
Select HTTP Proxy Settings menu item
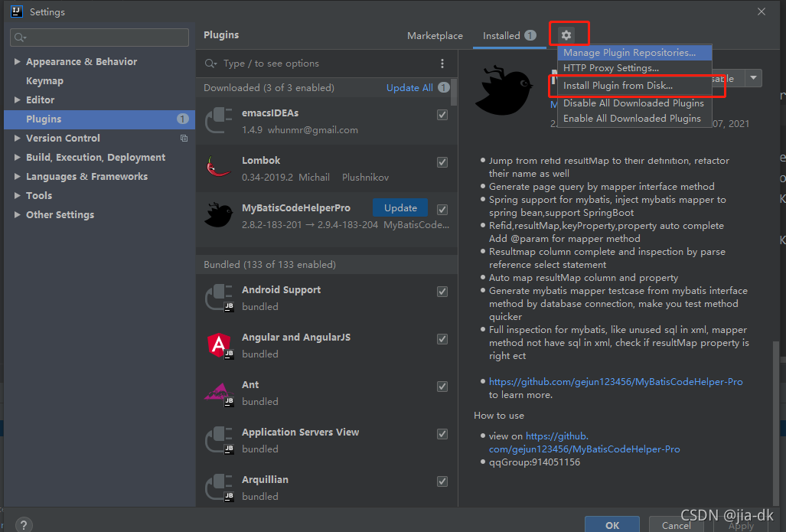(x=634, y=68)
